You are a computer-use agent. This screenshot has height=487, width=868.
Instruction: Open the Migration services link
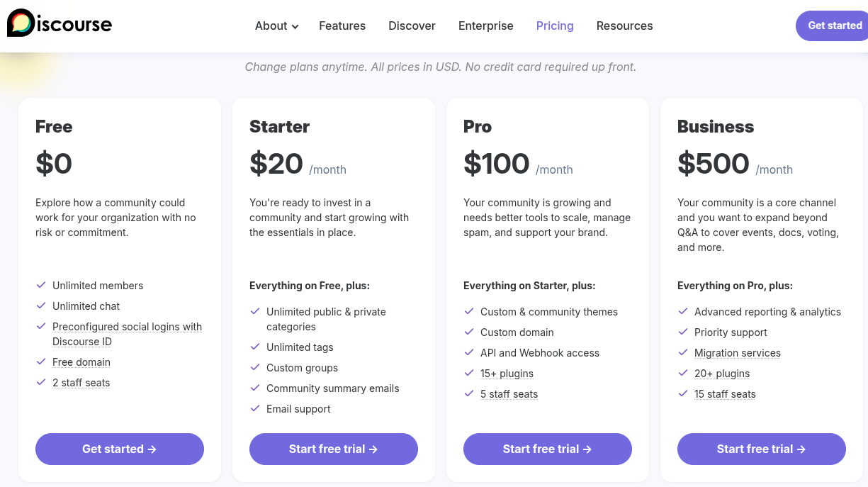738,353
